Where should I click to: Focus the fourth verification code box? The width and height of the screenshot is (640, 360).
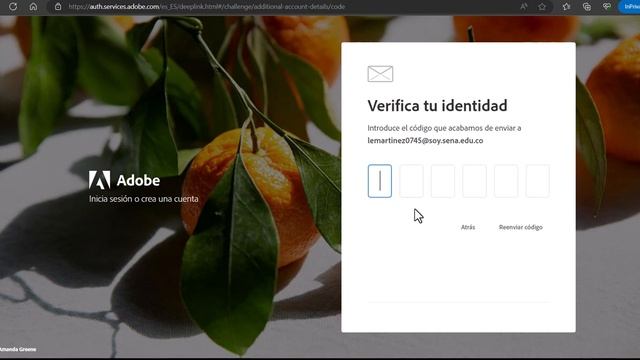click(x=474, y=181)
